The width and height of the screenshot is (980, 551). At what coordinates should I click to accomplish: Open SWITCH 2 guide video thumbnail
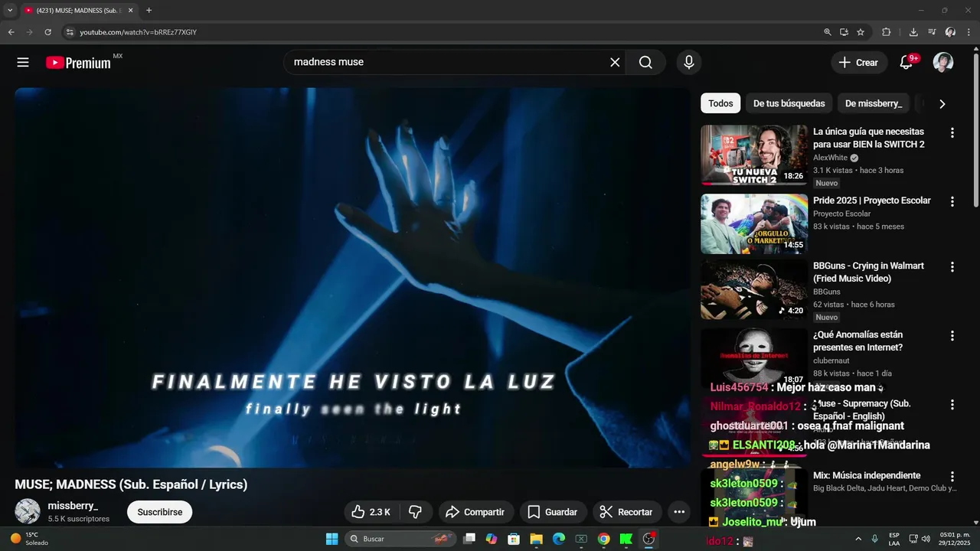[x=754, y=155]
